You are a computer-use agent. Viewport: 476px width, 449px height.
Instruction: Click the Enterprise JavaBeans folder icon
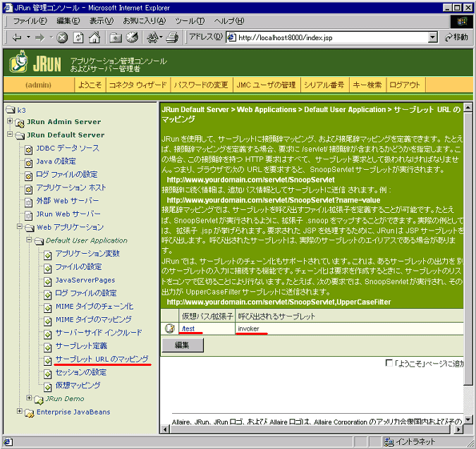(29, 413)
